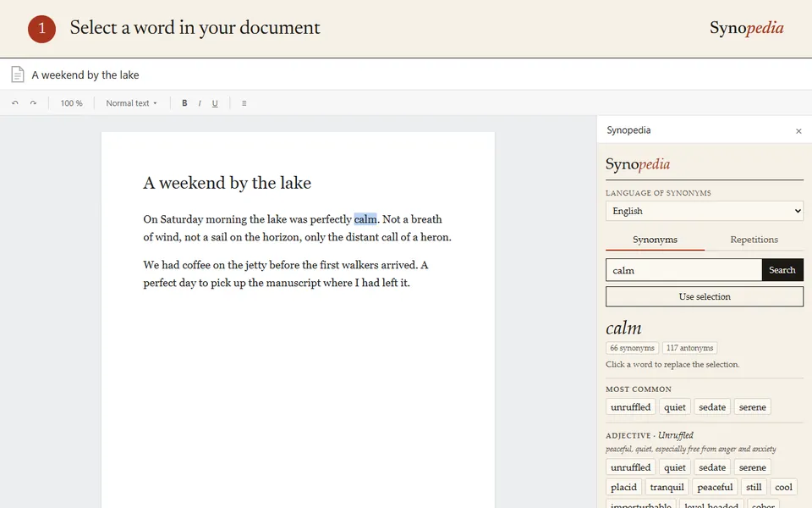Apply italic formatting
The image size is (812, 508).
[x=200, y=103]
